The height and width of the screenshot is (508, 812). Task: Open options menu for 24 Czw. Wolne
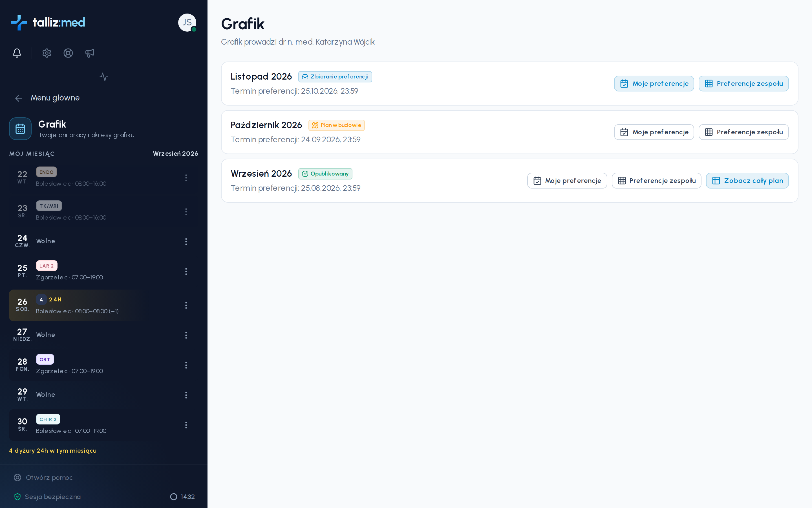[x=186, y=241]
